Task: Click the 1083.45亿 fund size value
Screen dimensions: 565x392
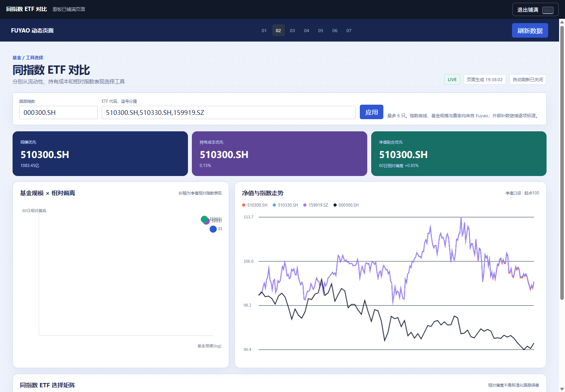Action: [30, 165]
